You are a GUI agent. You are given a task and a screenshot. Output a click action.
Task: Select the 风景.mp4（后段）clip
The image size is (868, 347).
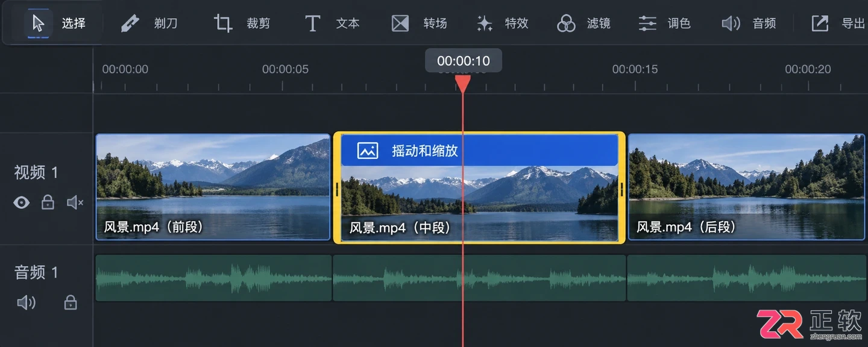point(746,187)
